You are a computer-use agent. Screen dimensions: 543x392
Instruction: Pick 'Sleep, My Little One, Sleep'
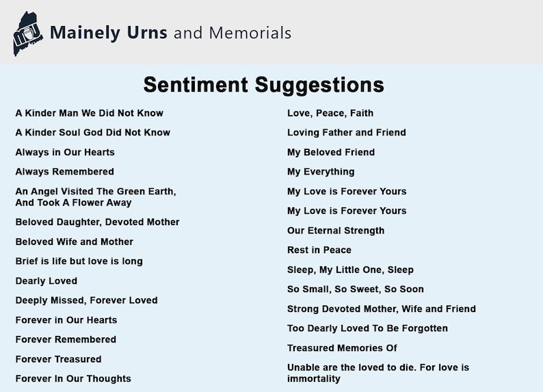click(x=350, y=270)
